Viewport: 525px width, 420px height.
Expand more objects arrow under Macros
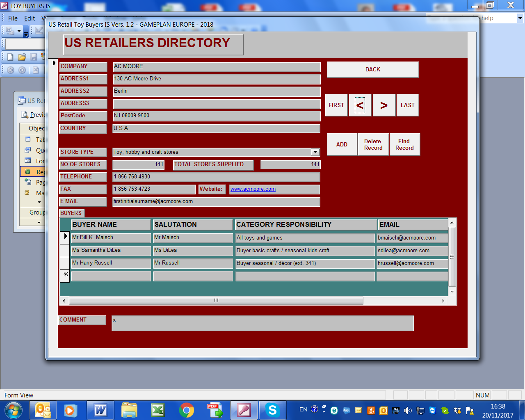[39, 202]
